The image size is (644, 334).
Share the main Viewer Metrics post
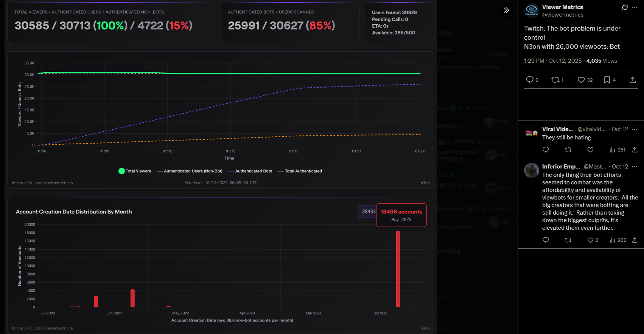point(633,80)
